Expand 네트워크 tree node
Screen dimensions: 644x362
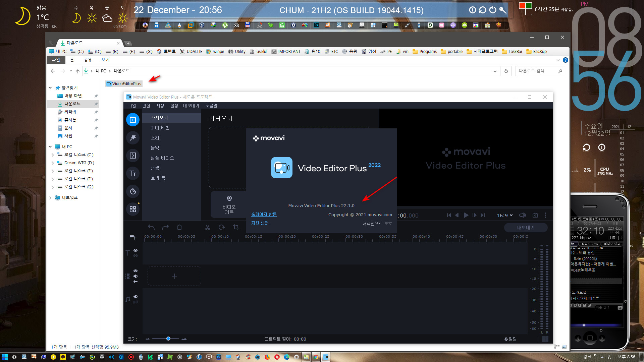[50, 197]
